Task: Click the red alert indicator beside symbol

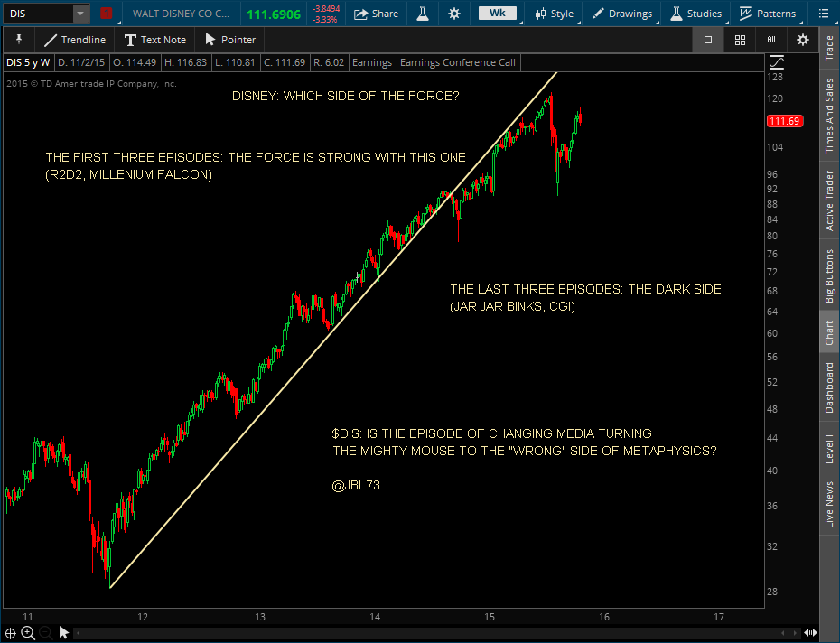Action: (106, 14)
